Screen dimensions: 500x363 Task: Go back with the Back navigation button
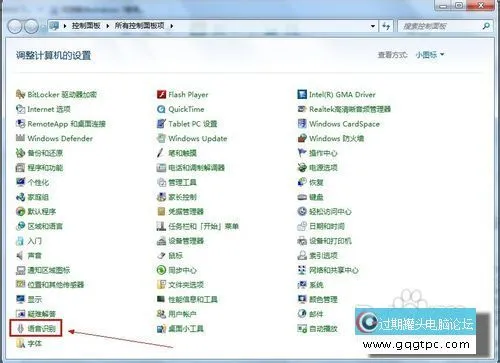pyautogui.click(x=15, y=26)
